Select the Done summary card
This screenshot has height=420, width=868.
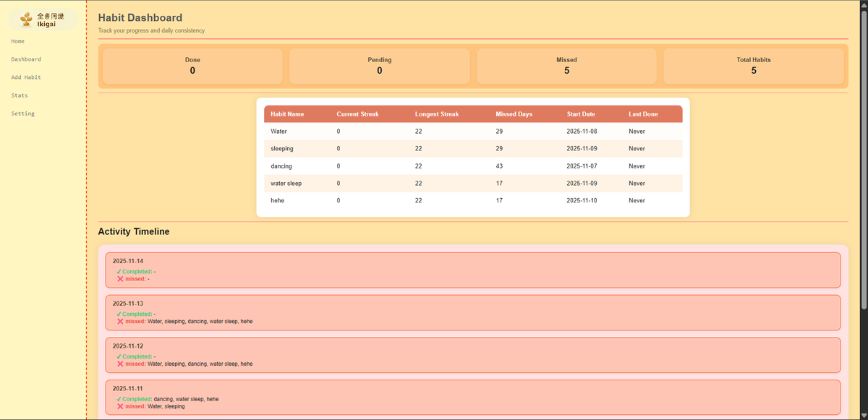click(192, 66)
